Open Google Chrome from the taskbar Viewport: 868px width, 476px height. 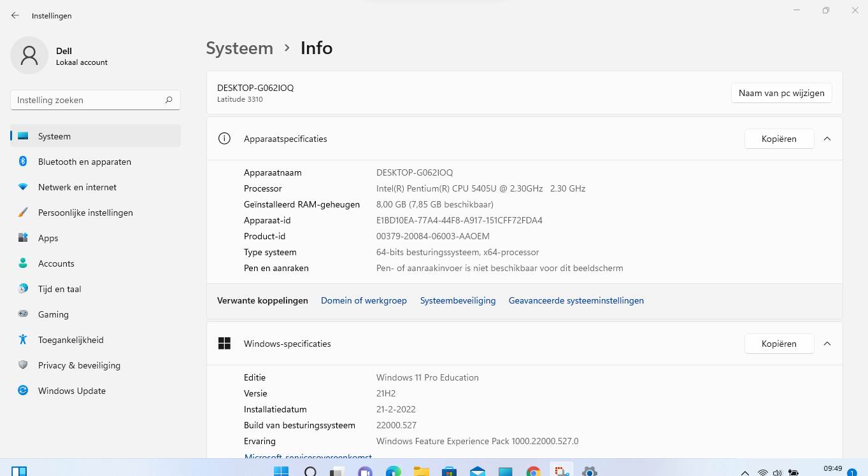tap(534, 472)
